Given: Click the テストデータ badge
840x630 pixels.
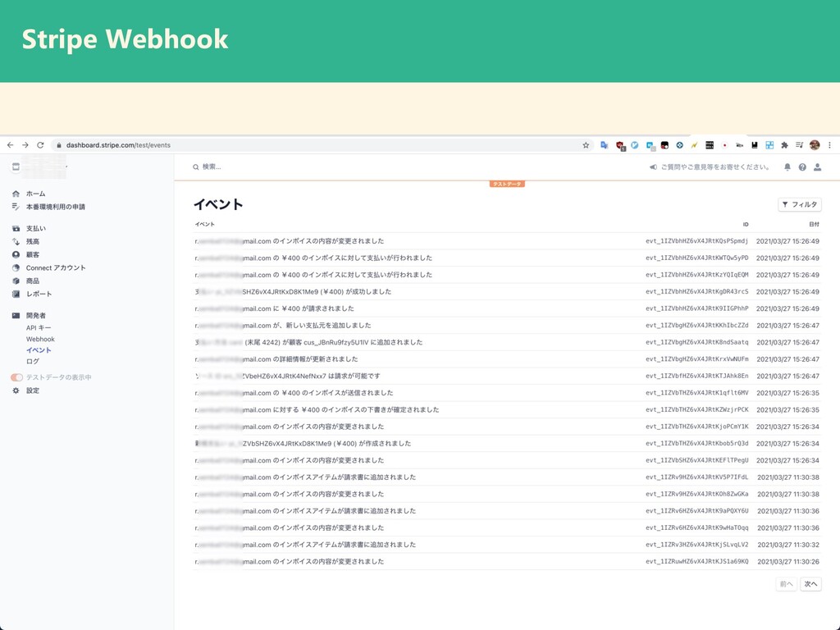Looking at the screenshot, I should coord(507,185).
